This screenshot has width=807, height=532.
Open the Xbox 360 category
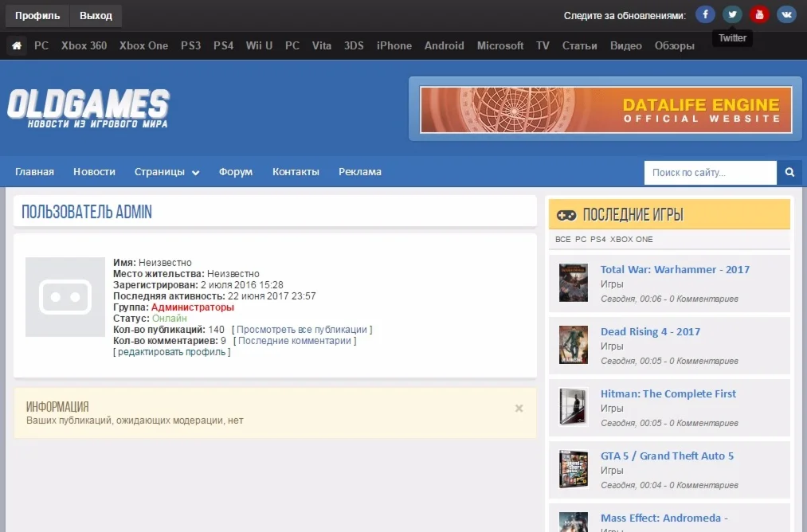84,46
